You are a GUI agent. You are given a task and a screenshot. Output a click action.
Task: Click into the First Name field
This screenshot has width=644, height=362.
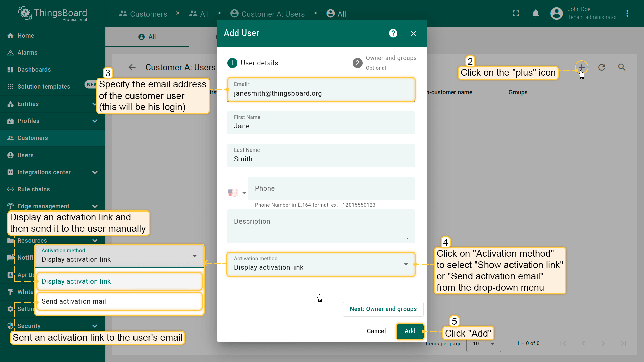[x=321, y=126]
